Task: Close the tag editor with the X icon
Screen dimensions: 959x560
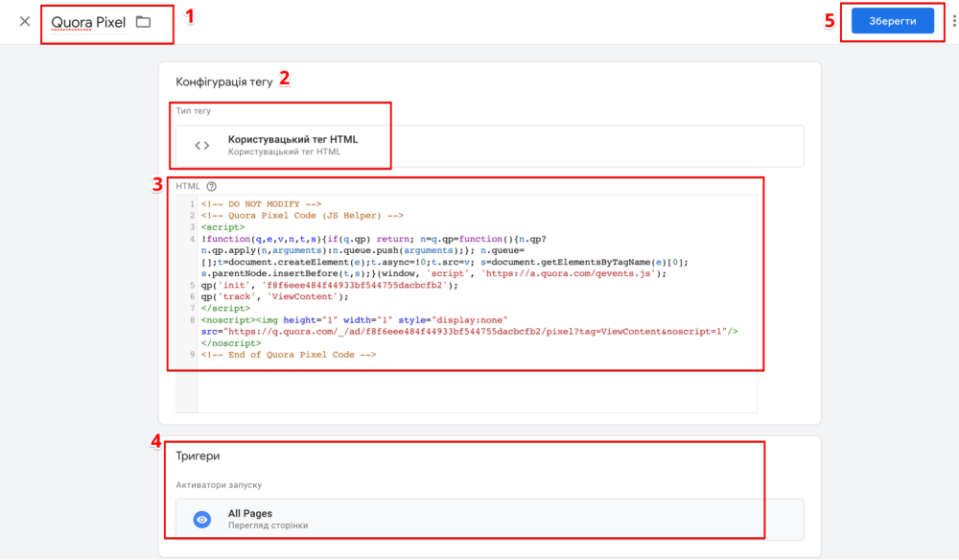Action: click(x=25, y=21)
